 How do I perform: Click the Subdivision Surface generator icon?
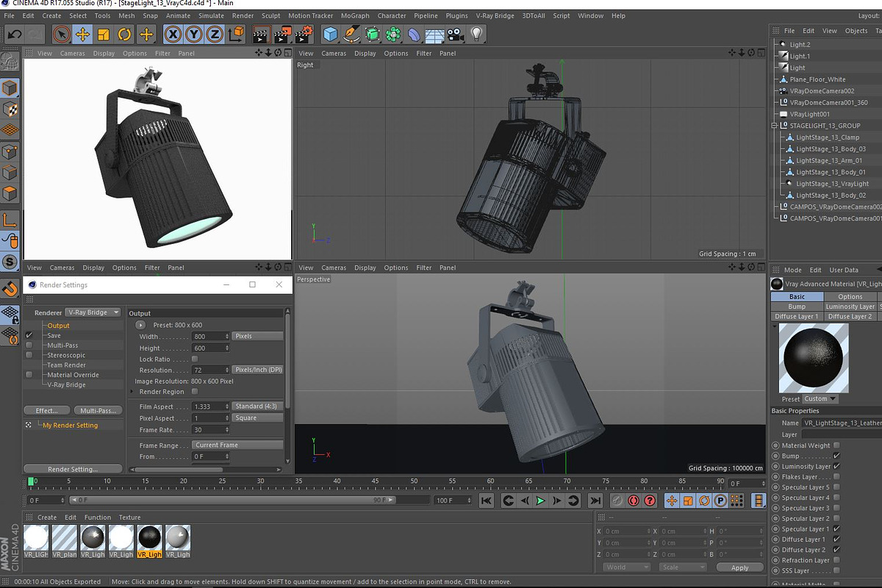(x=373, y=34)
